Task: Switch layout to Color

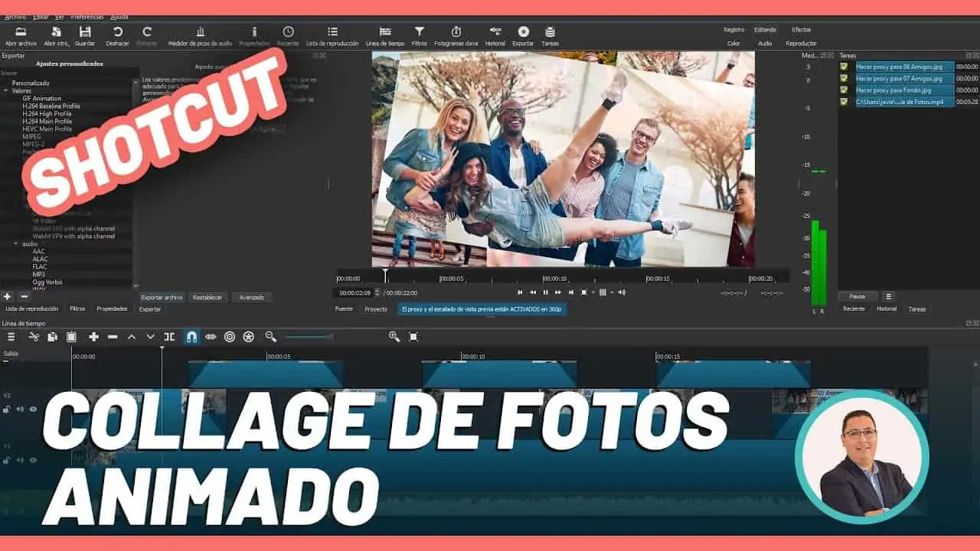Action: click(733, 44)
